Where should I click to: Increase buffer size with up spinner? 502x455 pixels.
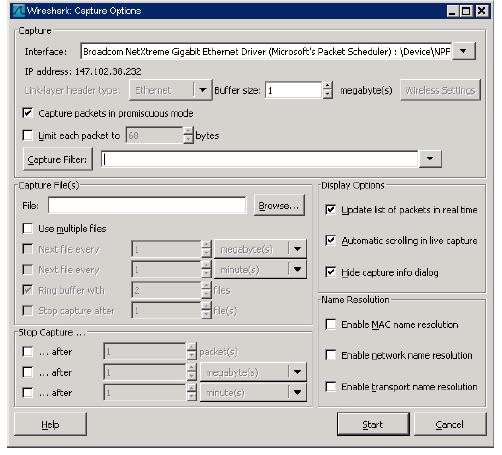point(328,86)
